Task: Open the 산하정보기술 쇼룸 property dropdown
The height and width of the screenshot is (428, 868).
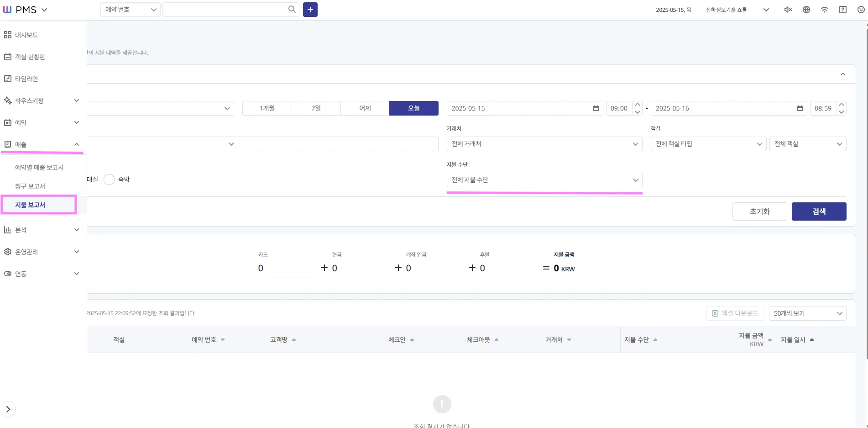Action: (x=737, y=10)
